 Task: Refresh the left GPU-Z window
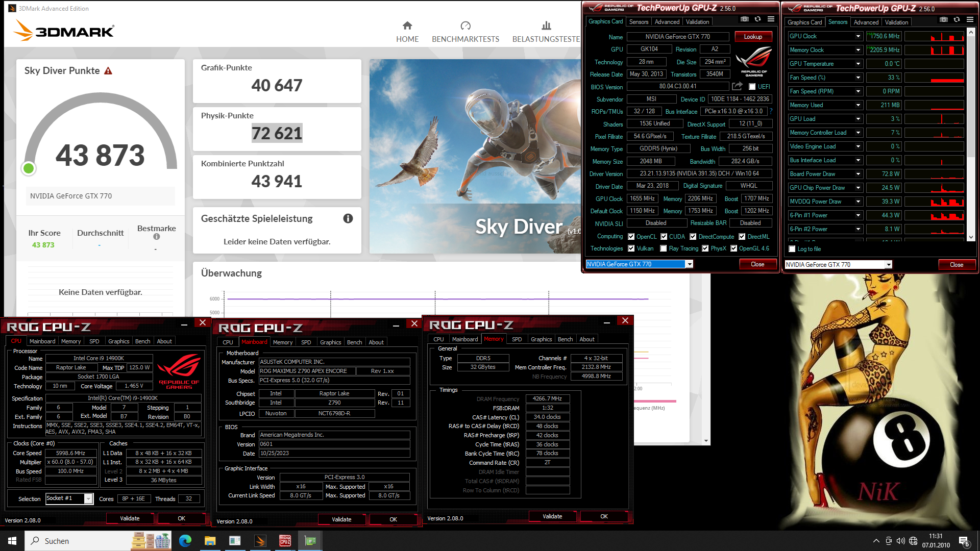pos(758,19)
